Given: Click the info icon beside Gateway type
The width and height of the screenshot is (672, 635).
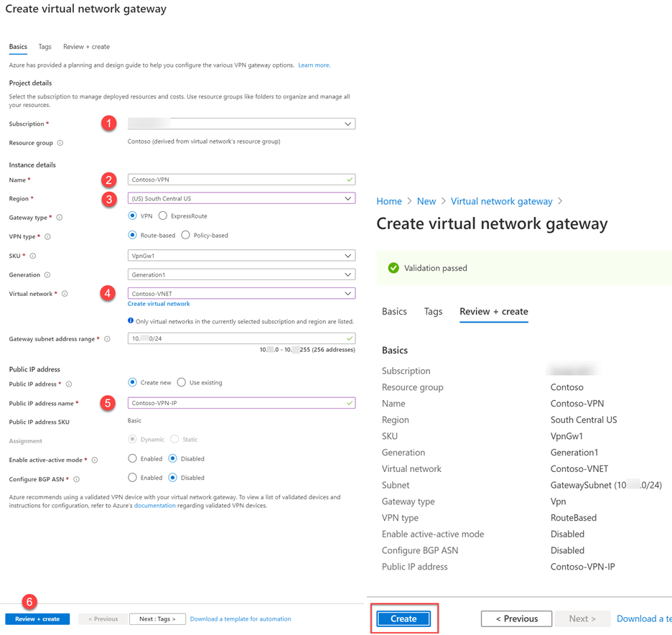Looking at the screenshot, I should pos(60,218).
